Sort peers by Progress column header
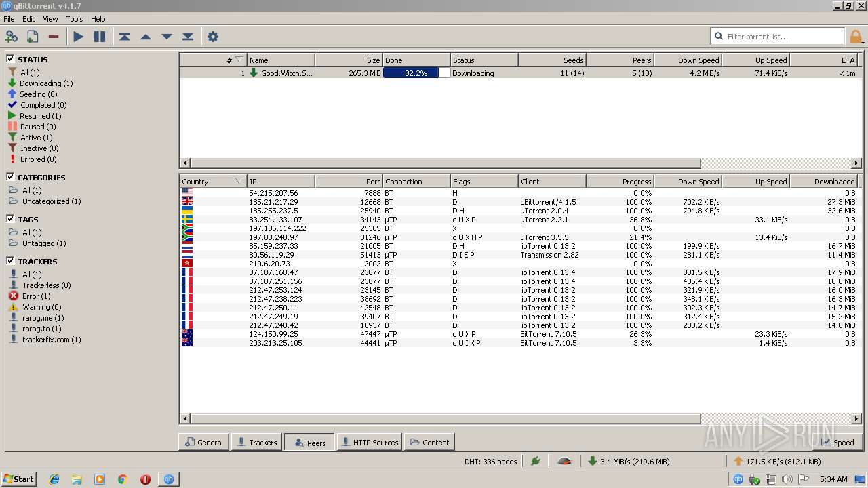This screenshot has height=488, width=868. [620, 181]
